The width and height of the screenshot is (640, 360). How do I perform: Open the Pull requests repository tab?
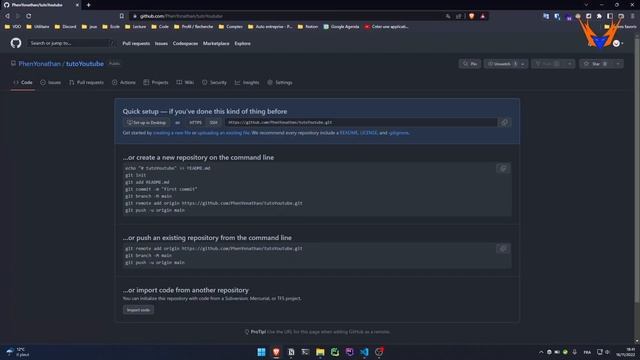click(87, 82)
